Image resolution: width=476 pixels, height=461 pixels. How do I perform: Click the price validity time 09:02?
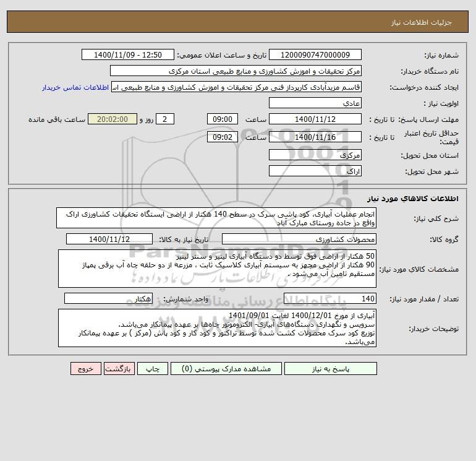pyautogui.click(x=223, y=137)
